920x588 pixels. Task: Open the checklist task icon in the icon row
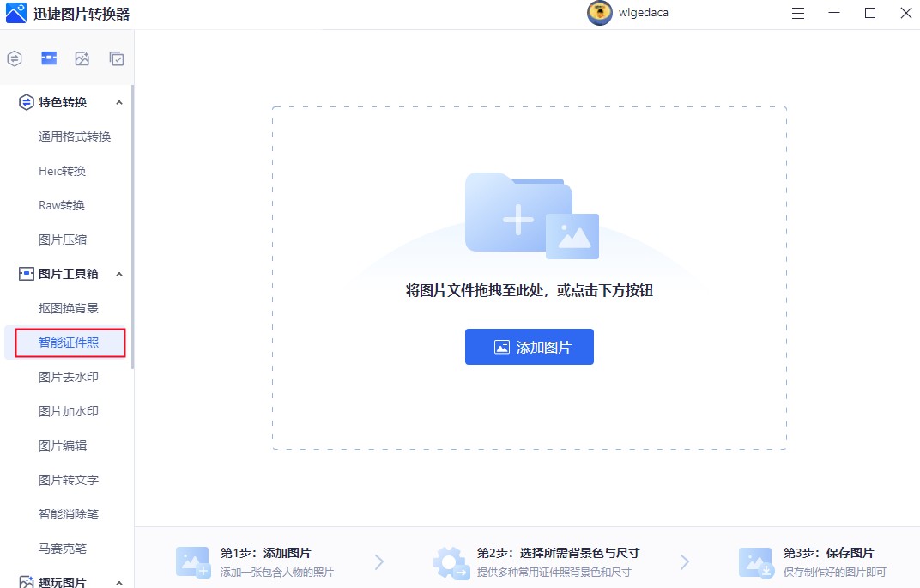115,58
